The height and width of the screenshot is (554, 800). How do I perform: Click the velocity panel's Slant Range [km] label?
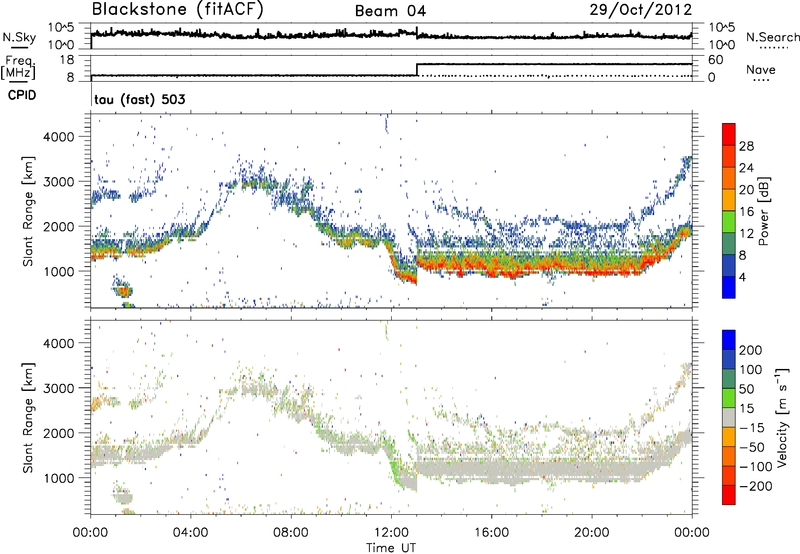click(x=28, y=417)
